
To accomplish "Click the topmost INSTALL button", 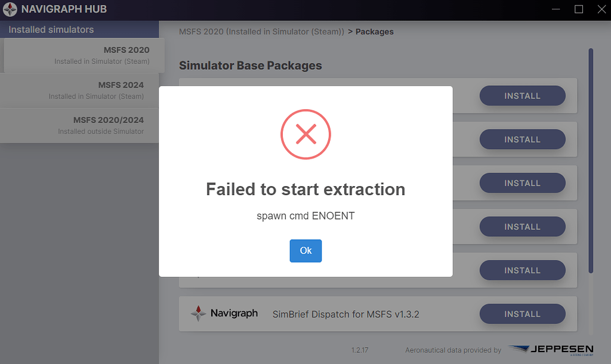I will point(522,96).
